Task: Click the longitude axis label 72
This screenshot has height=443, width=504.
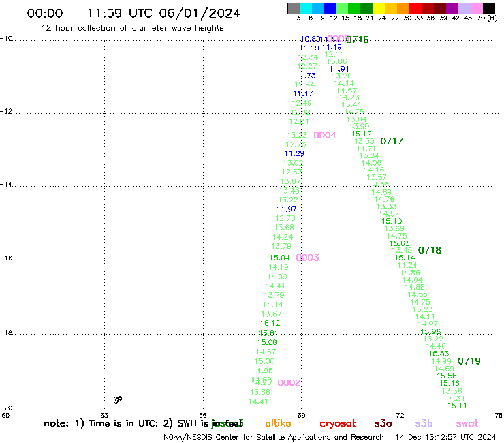Action: click(400, 415)
